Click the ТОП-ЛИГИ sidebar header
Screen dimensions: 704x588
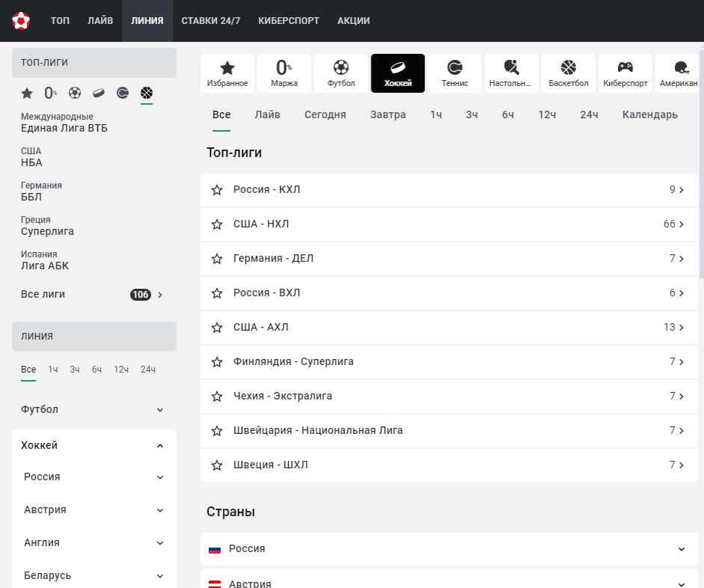[x=94, y=63]
